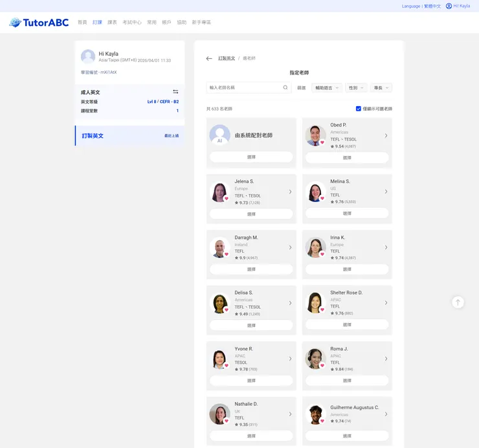Click the scroll-to-top arrow button

click(x=458, y=302)
